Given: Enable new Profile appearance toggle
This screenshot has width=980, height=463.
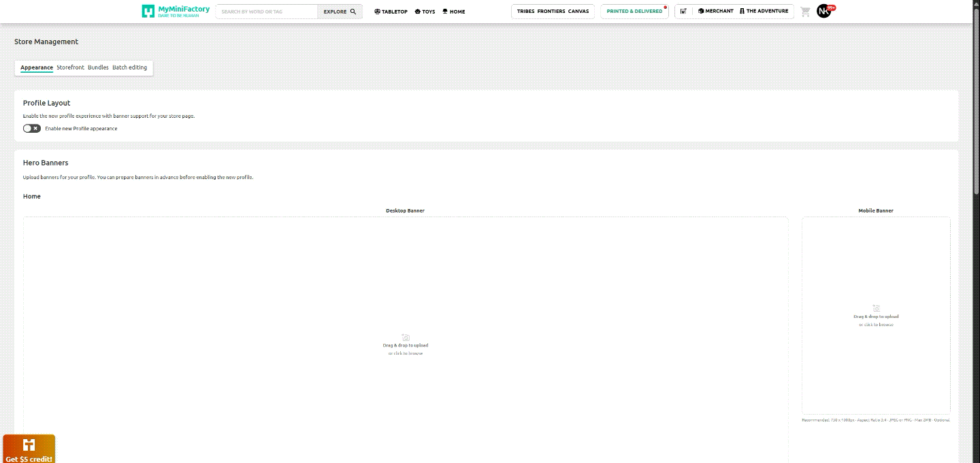Looking at the screenshot, I should pos(31,128).
